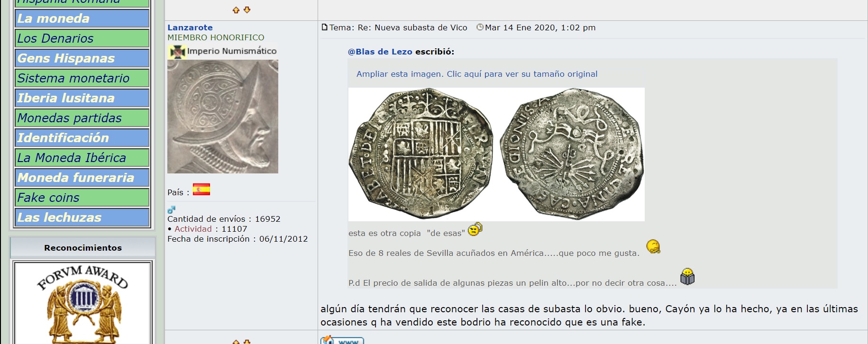
Task: Click the reading book smiley emoticon
Action: click(x=687, y=276)
